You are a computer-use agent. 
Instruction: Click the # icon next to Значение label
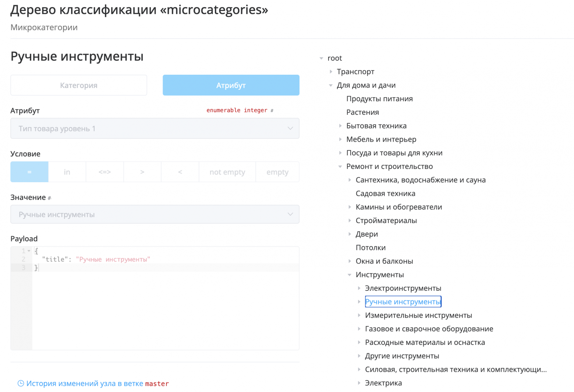click(x=49, y=198)
